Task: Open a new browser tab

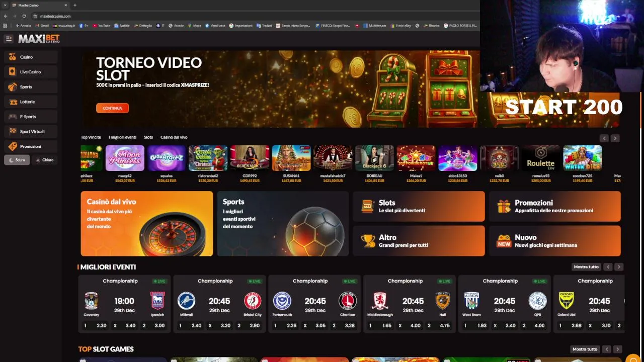Action: click(74, 5)
